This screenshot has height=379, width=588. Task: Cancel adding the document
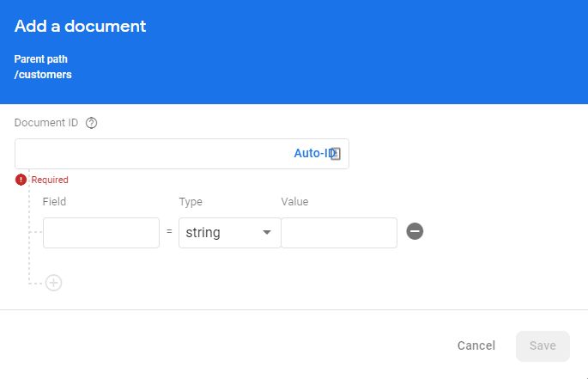click(x=476, y=345)
